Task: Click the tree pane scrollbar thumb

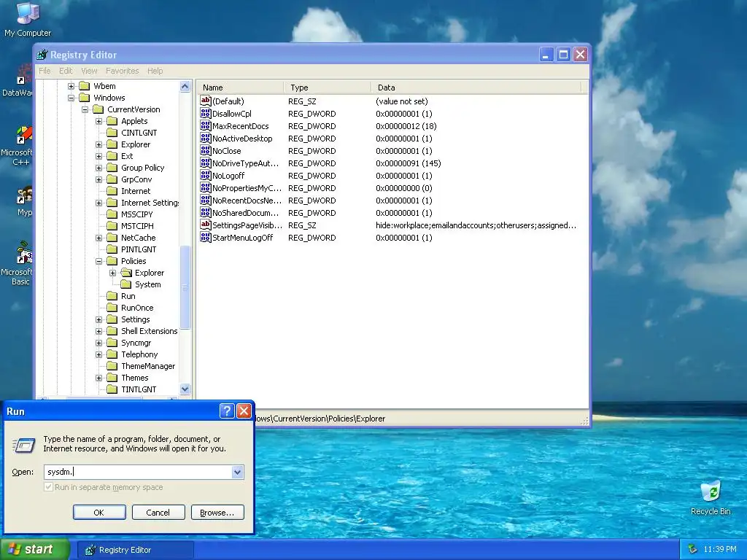Action: point(185,287)
